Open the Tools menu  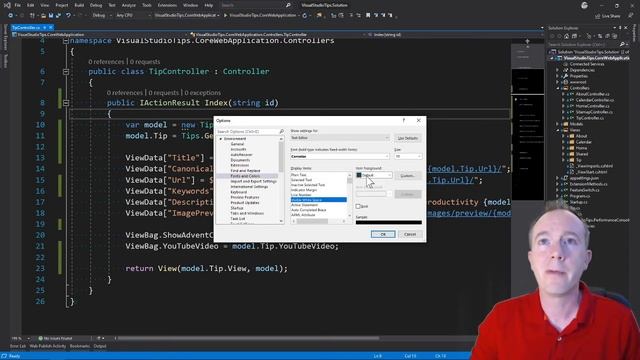click(147, 5)
